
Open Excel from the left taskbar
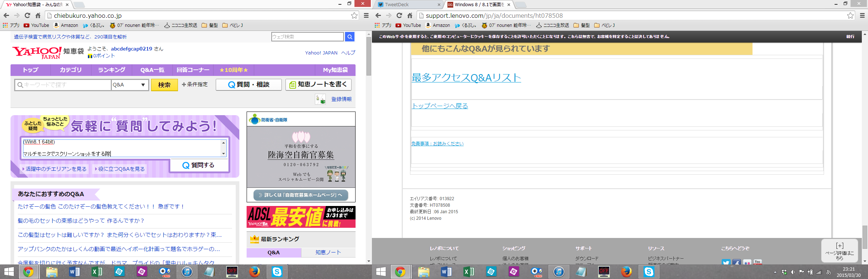[x=97, y=272]
